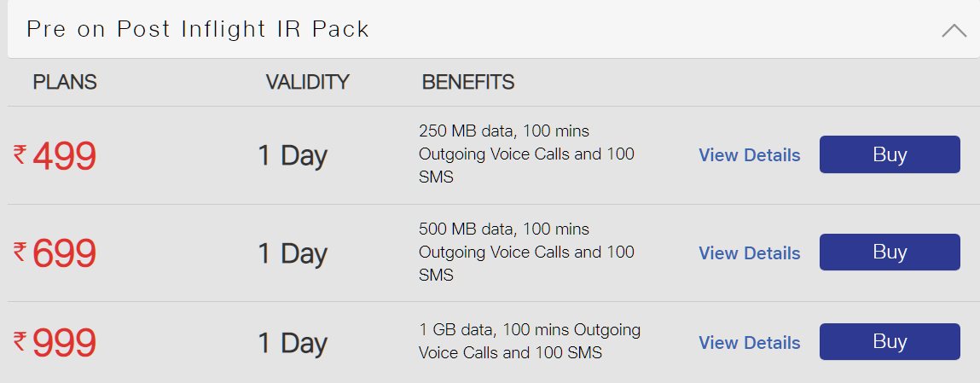Collapse the Pre on Post Inflight IR Pack section

click(954, 31)
